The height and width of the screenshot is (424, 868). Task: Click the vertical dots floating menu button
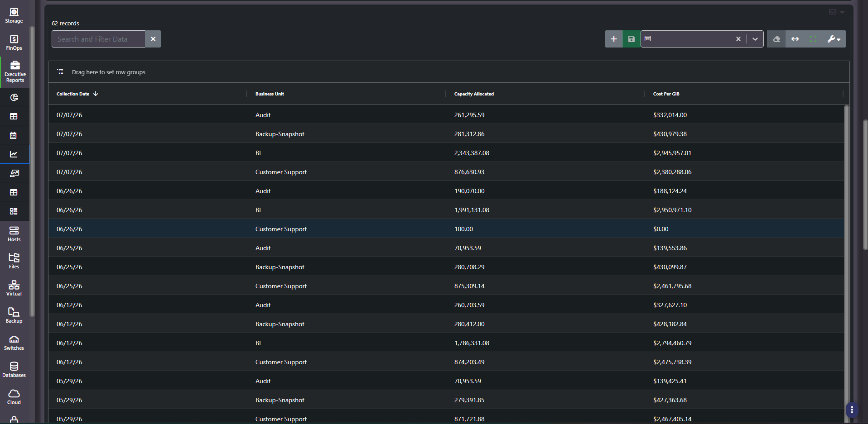point(852,410)
